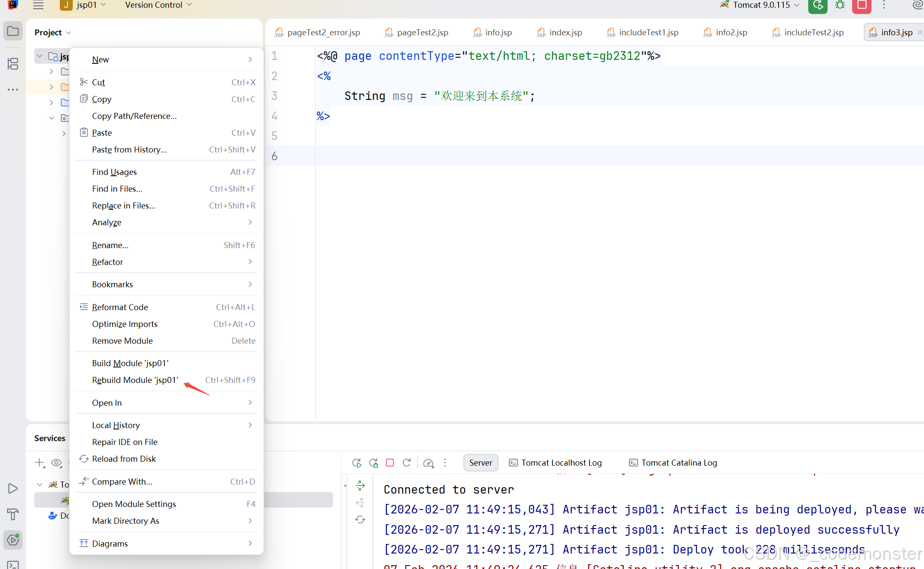The width and height of the screenshot is (924, 569).
Task: Open the Project tool window folder icon
Action: point(13,31)
